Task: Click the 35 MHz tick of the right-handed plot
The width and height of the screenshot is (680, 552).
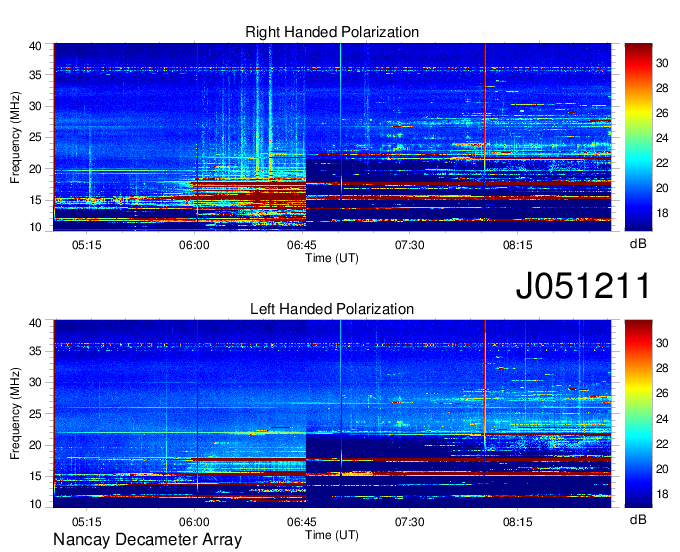Action: tap(35, 75)
